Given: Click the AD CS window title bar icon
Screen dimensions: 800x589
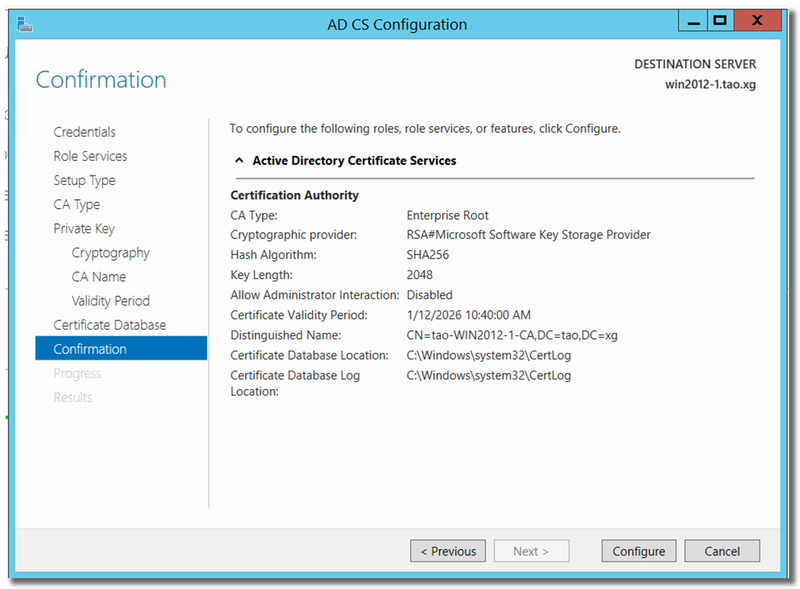Looking at the screenshot, I should coord(25,22).
